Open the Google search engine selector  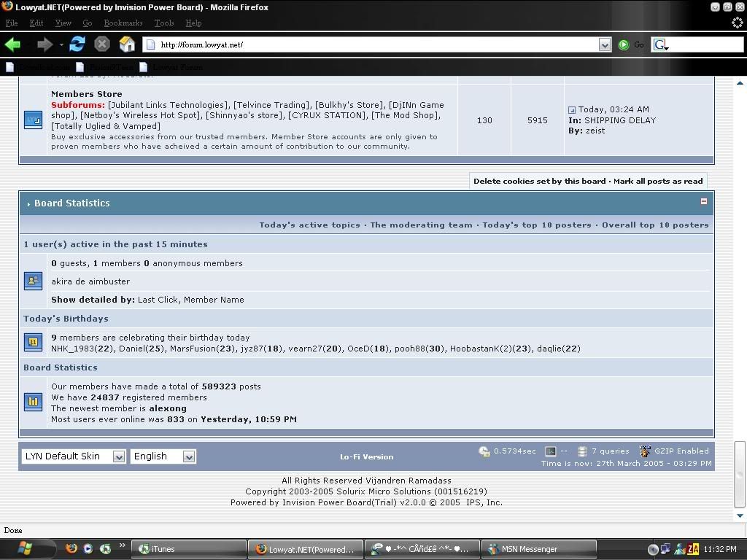click(x=661, y=44)
